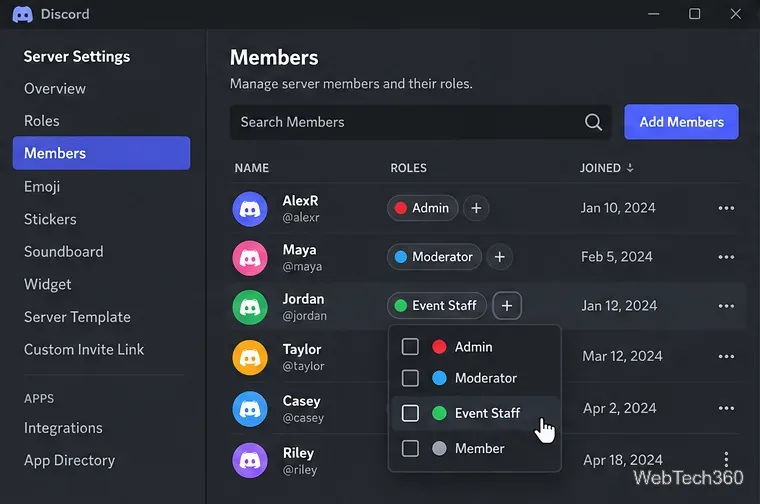Click the Discord logo in title bar
Screen dimensions: 760x504
22,15
